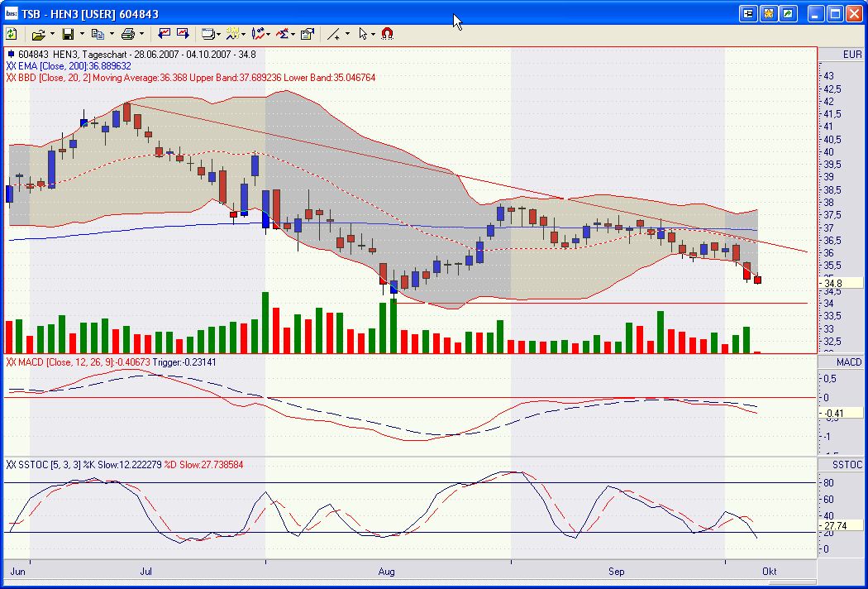Image resolution: width=868 pixels, height=589 pixels.
Task: Open a file with the folder icon
Action: [x=38, y=35]
